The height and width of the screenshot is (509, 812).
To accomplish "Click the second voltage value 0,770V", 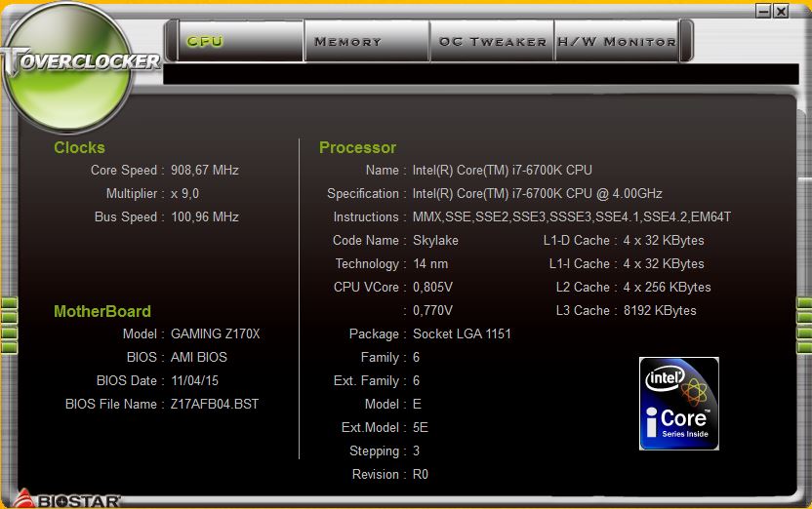I will tap(432, 311).
